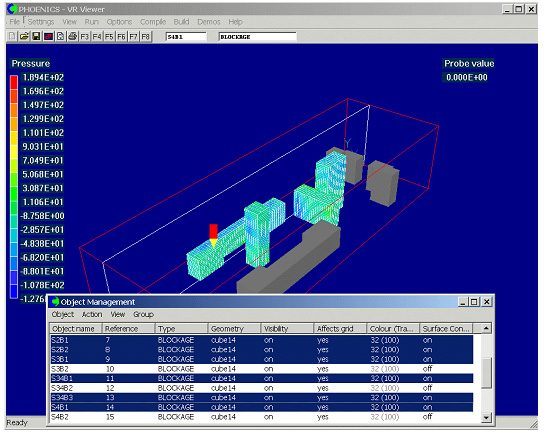Save using the floppy disk icon

[x=36, y=36]
